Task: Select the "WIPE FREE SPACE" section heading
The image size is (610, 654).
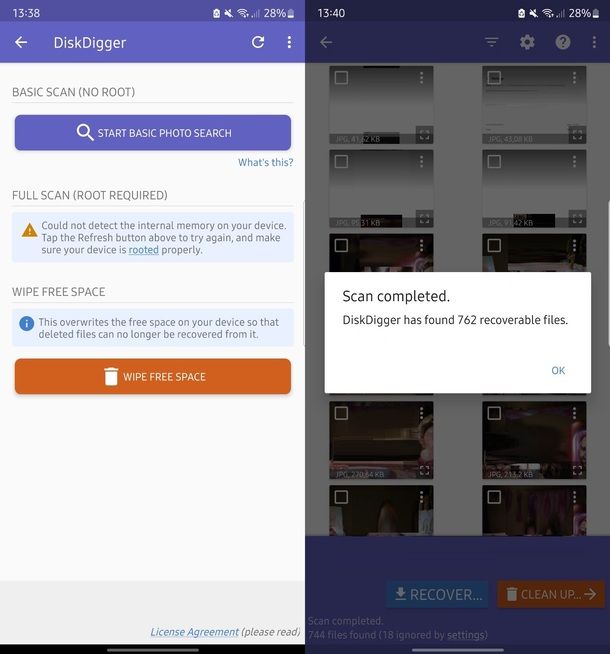Action: click(x=58, y=292)
